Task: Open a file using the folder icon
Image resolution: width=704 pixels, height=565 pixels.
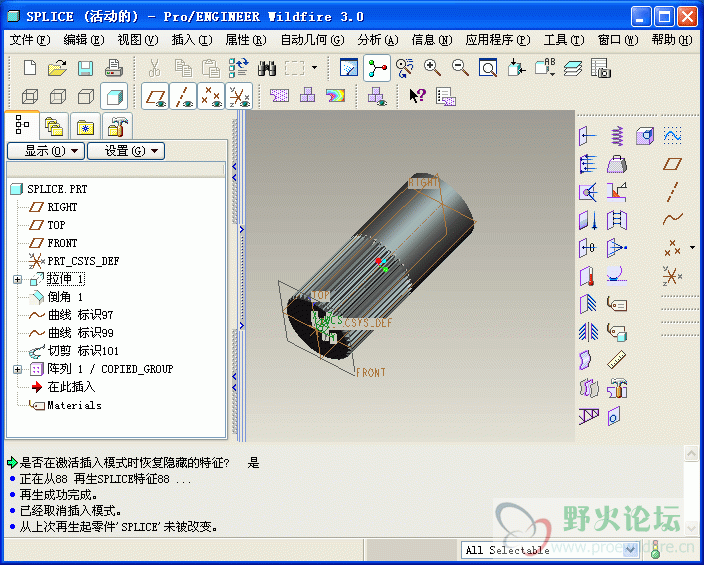Action: (x=57, y=68)
